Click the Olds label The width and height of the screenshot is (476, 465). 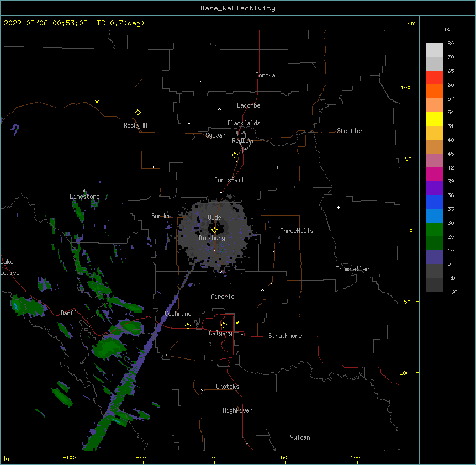click(214, 218)
